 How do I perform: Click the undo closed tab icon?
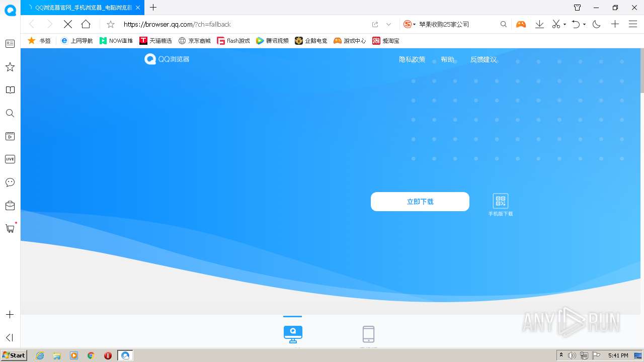pos(576,24)
